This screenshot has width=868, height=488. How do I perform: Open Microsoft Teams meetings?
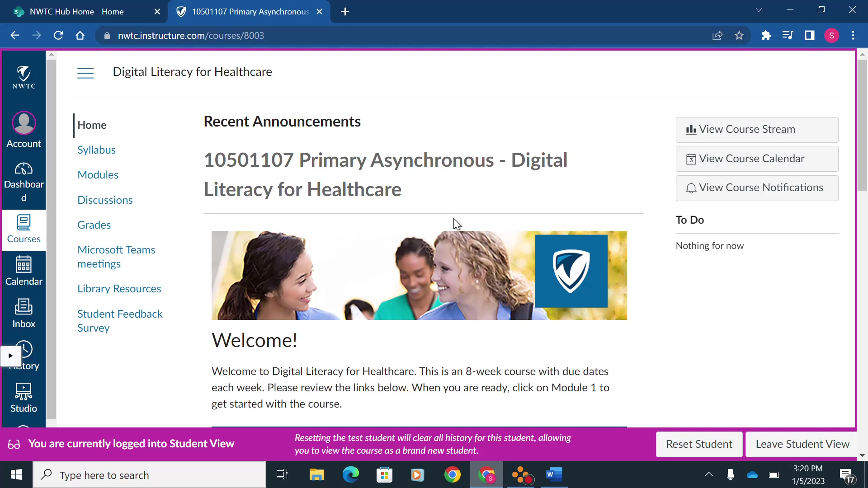pyautogui.click(x=116, y=257)
